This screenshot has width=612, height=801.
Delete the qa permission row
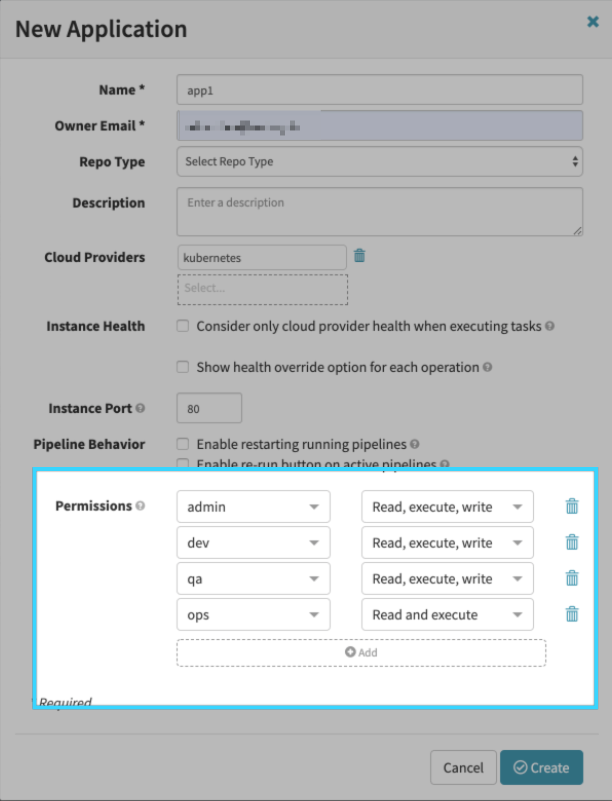(x=572, y=578)
